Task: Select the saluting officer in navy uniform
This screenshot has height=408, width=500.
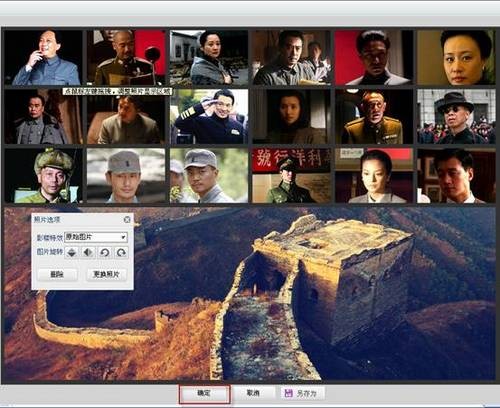Action: coord(209,117)
